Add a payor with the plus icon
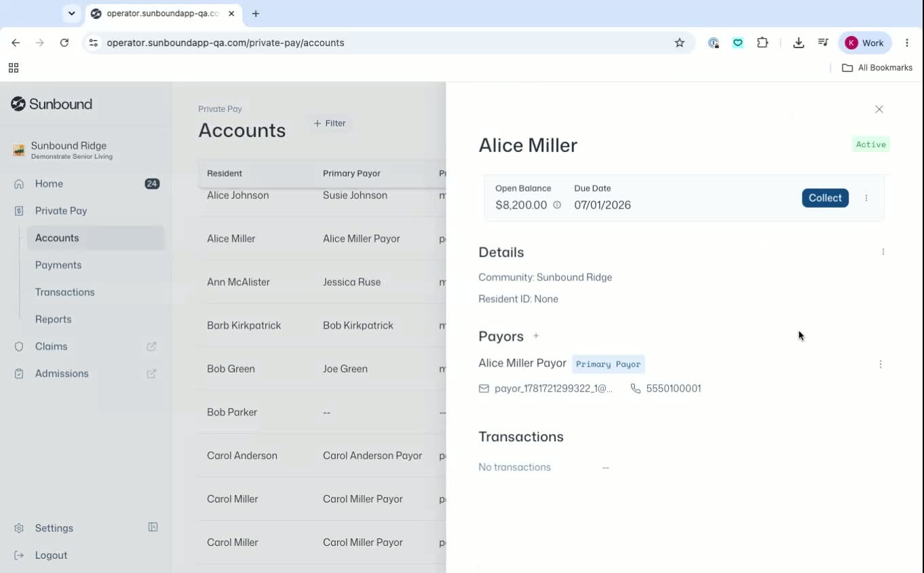924x573 pixels. (536, 336)
